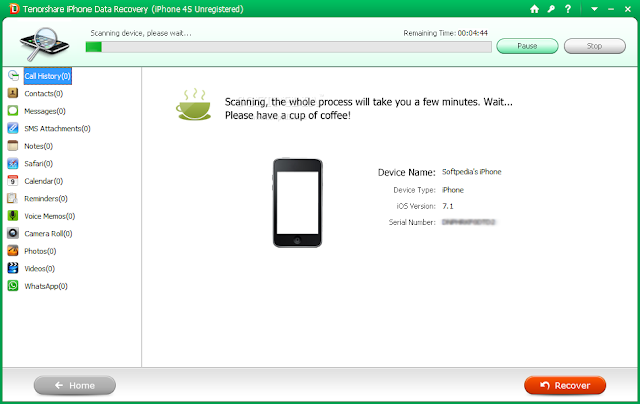Click the Reminders checklist icon
Image resolution: width=640 pixels, height=404 pixels.
(13, 198)
